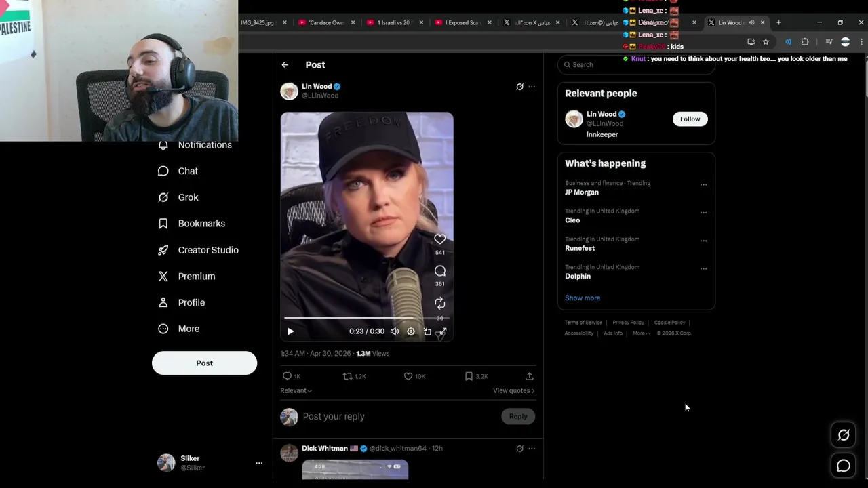Open the Runefest trend
Image resolution: width=868 pixels, height=488 pixels.
[580, 249]
